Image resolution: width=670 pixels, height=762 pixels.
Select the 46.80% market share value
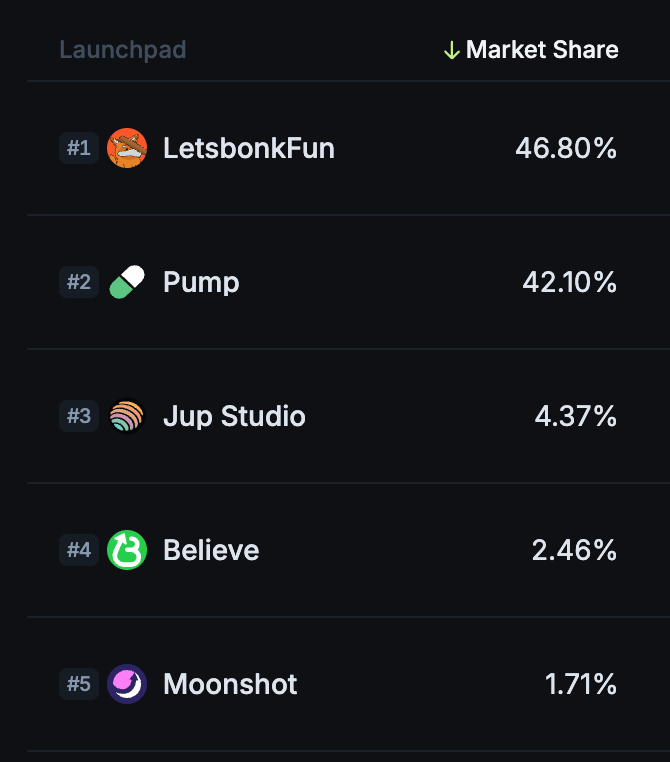566,148
